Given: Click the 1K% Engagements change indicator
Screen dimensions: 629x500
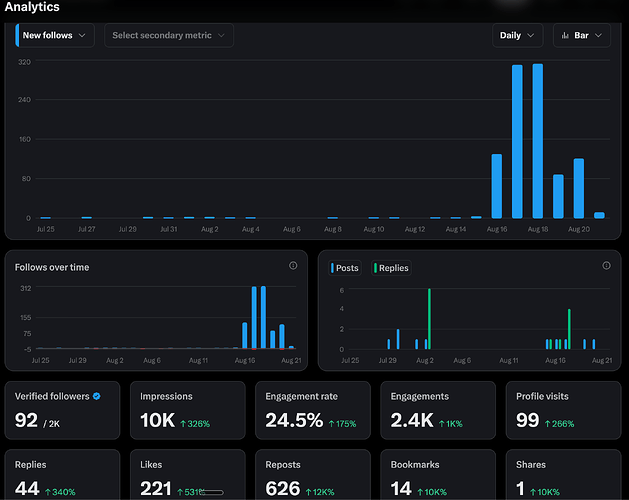Looking at the screenshot, I should [x=450, y=424].
